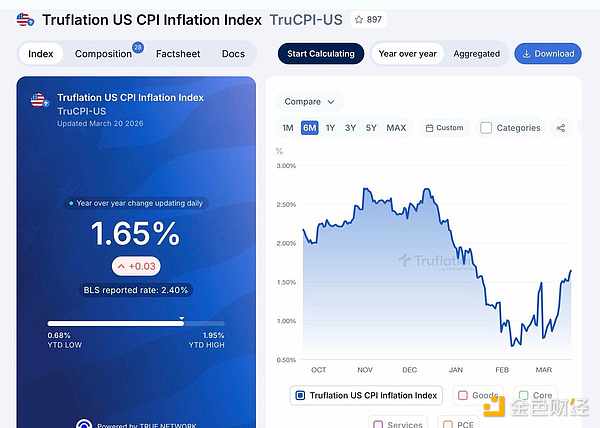Image resolution: width=600 pixels, height=428 pixels.
Task: Click the +0.03 change indicator badge
Action: tap(136, 267)
